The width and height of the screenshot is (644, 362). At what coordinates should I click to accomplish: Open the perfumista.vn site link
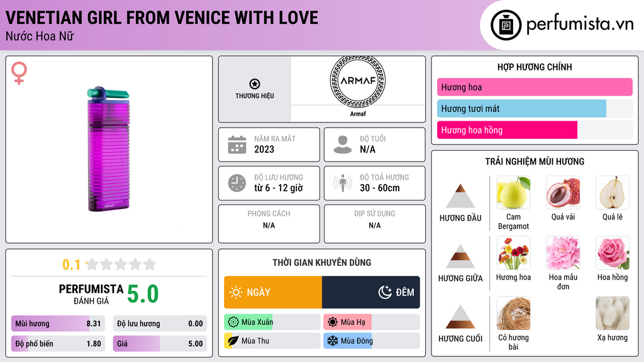pos(579,25)
